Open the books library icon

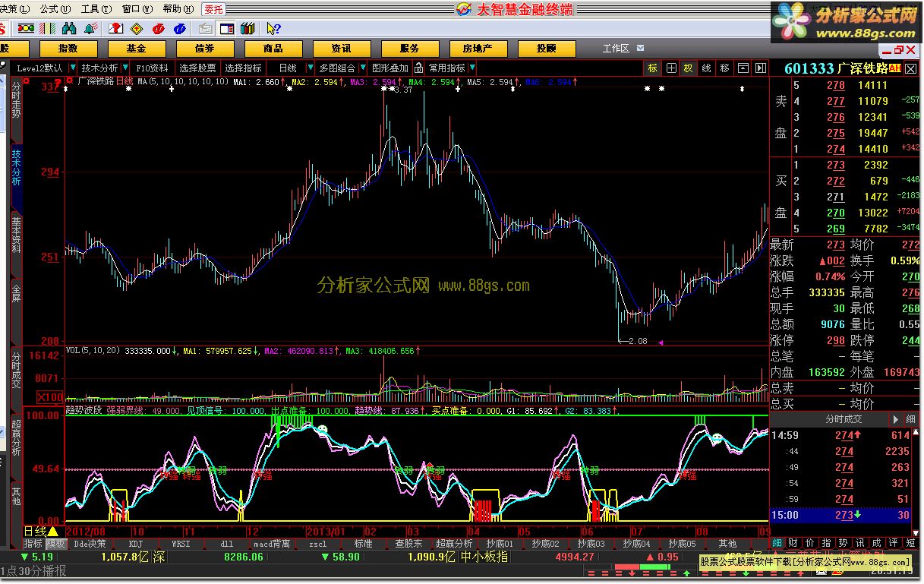(247, 28)
